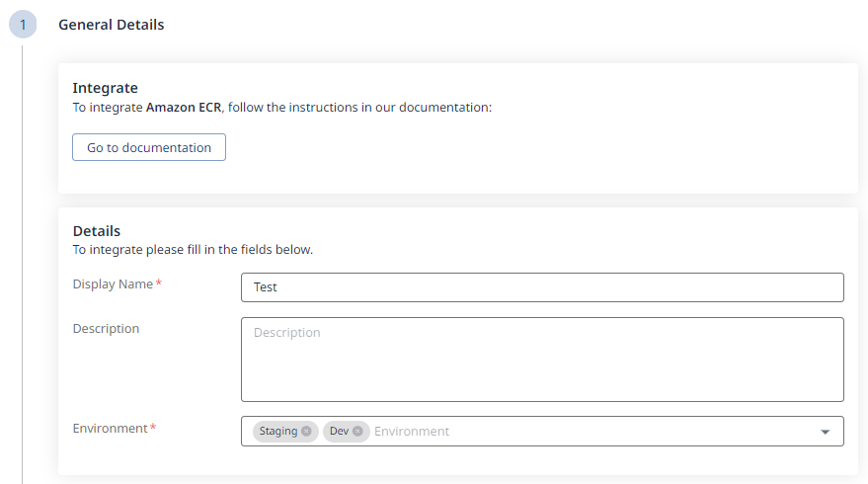Image resolution: width=868 pixels, height=484 pixels.
Task: Select the Staging chip label
Action: (x=278, y=431)
